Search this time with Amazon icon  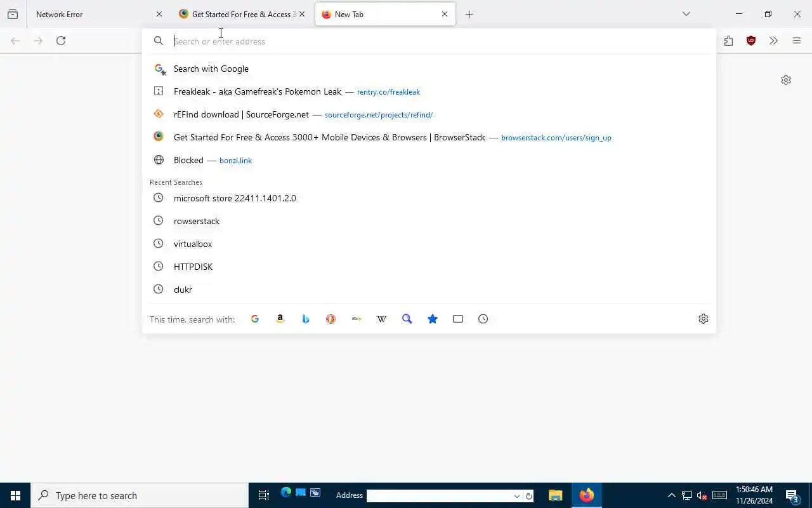(280, 319)
